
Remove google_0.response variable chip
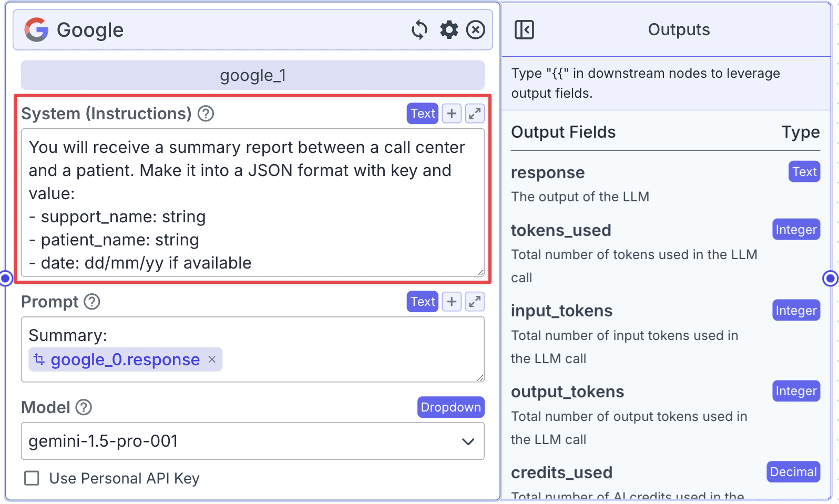point(212,359)
